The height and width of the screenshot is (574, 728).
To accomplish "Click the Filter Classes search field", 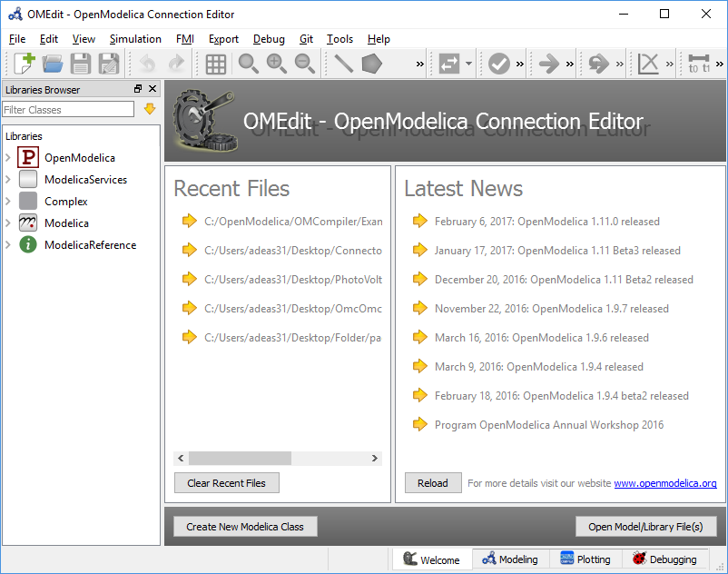I will tap(68, 110).
